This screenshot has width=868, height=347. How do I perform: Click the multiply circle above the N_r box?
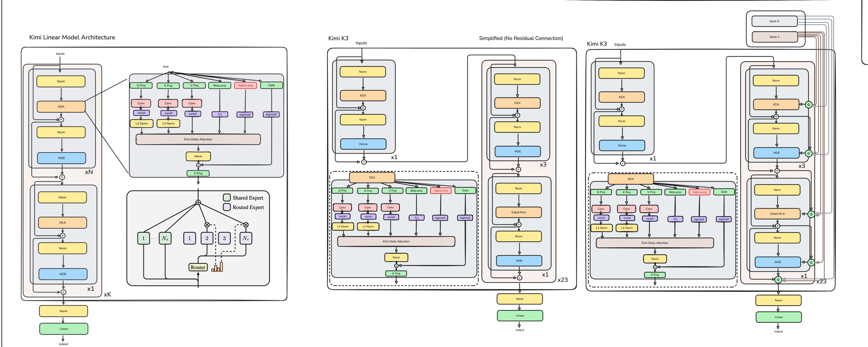point(246,225)
